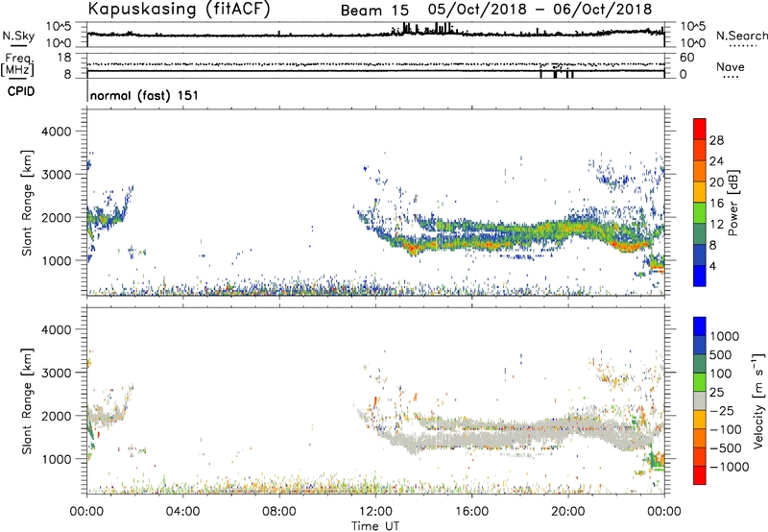Click the 'Freq. [MHz]' axis label
This screenshot has height=532, width=768.
[x=17, y=64]
